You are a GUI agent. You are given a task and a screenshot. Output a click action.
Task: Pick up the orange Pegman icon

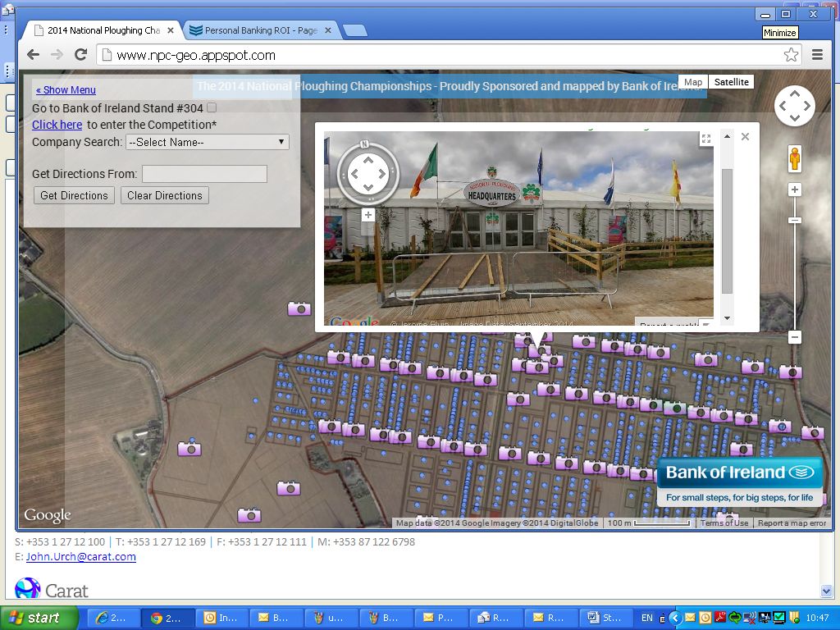pyautogui.click(x=794, y=159)
